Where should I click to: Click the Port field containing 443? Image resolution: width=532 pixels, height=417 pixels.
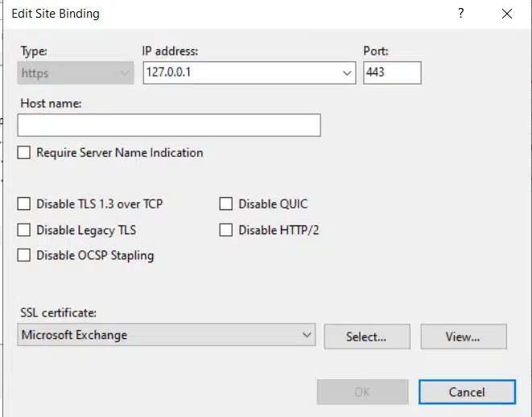(392, 73)
